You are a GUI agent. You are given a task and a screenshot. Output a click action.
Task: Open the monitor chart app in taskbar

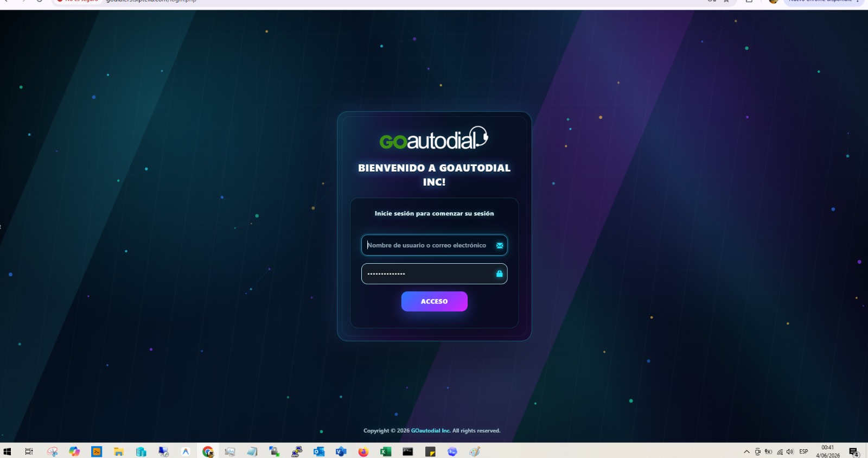tap(230, 451)
